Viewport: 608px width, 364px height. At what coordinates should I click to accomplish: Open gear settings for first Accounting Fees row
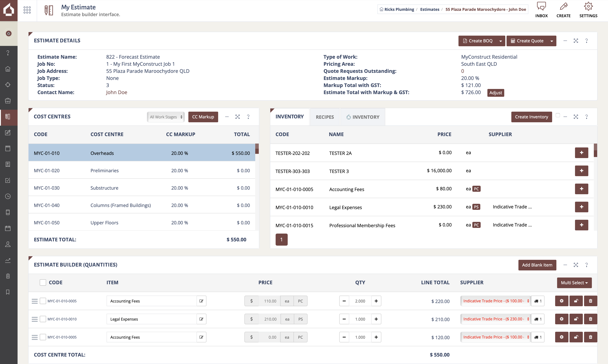561,301
